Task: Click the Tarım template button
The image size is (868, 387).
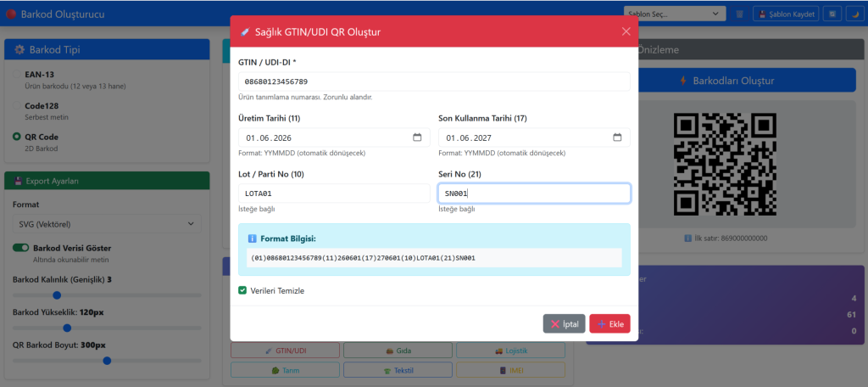Action: pyautogui.click(x=285, y=370)
